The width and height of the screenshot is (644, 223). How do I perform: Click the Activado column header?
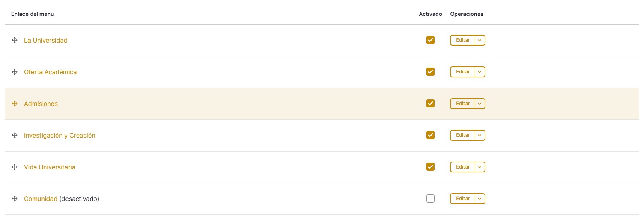(x=430, y=14)
